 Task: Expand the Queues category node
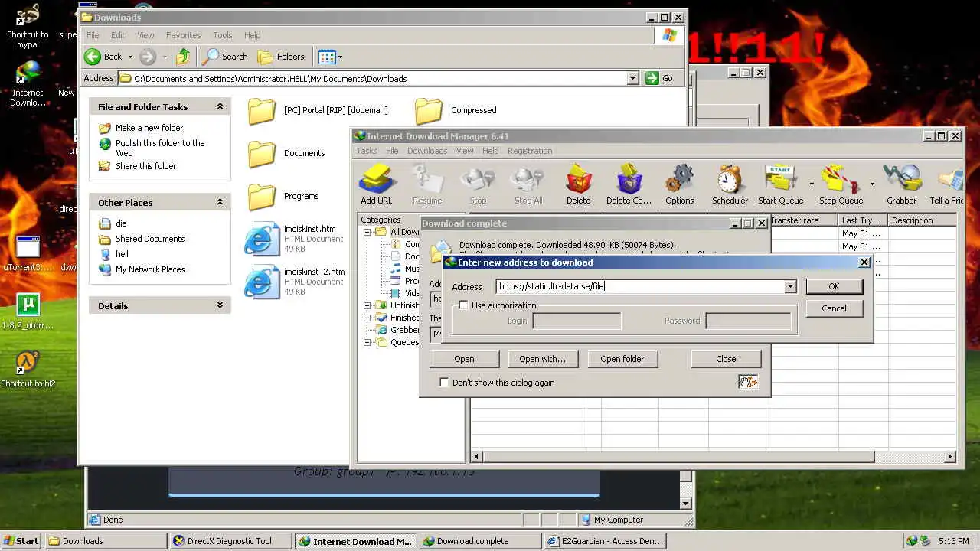tap(367, 342)
